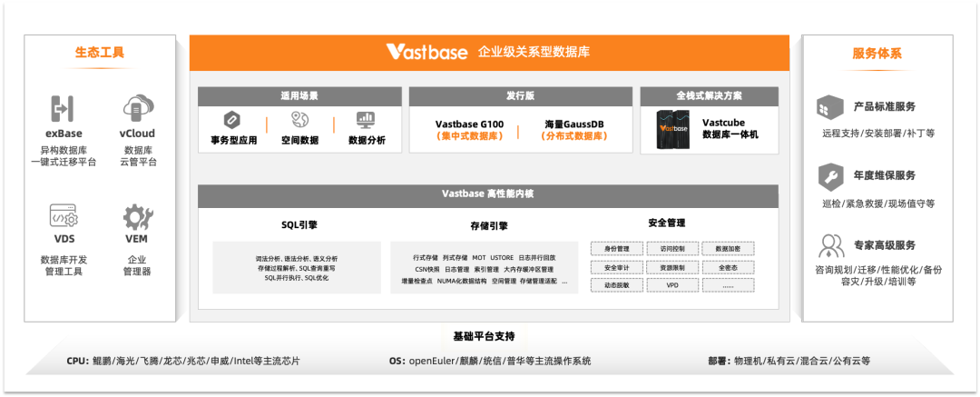Click 海量GaussDB label

[x=573, y=124]
